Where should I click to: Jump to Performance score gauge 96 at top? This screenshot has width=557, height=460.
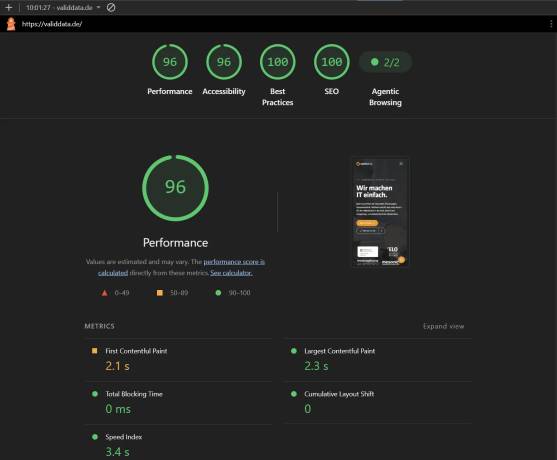[170, 62]
